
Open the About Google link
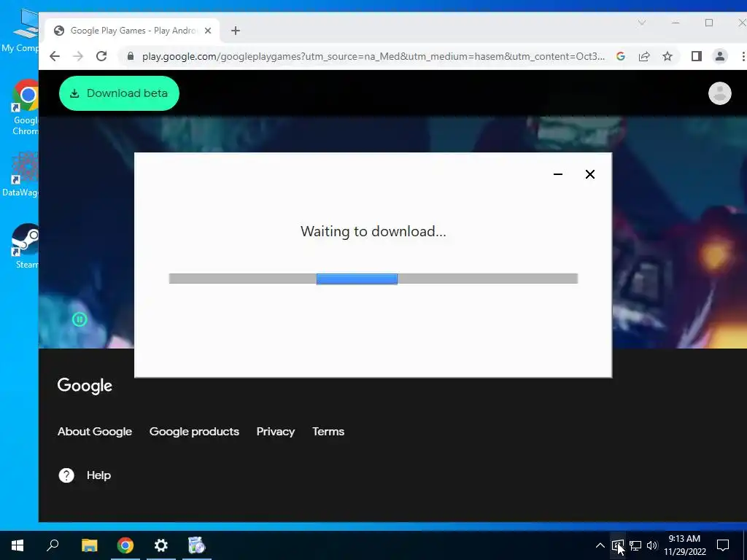[95, 432]
